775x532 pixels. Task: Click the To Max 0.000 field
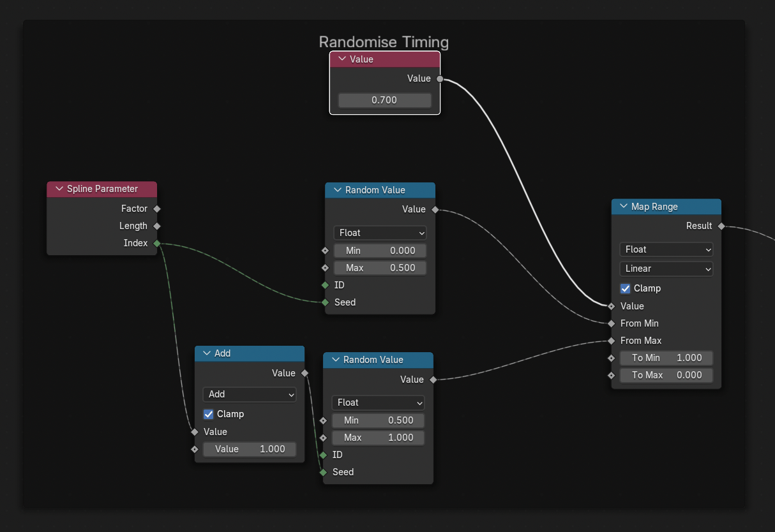click(666, 375)
